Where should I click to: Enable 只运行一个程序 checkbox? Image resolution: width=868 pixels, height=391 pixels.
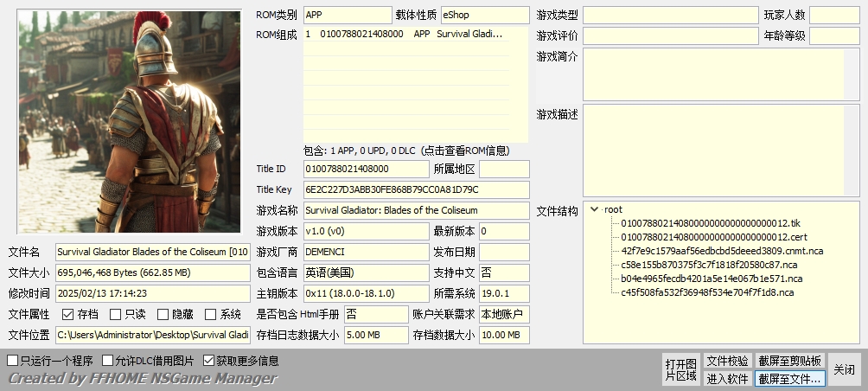click(13, 361)
